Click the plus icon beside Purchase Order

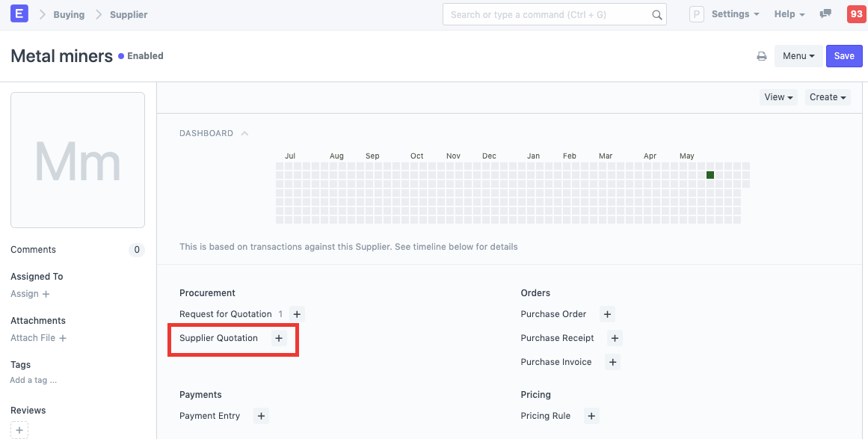[x=607, y=314]
